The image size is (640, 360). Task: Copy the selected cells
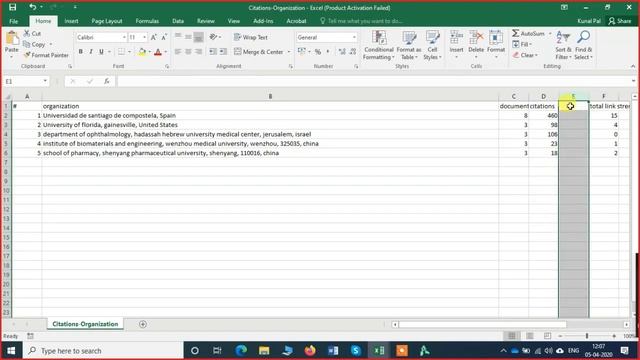(x=34, y=44)
